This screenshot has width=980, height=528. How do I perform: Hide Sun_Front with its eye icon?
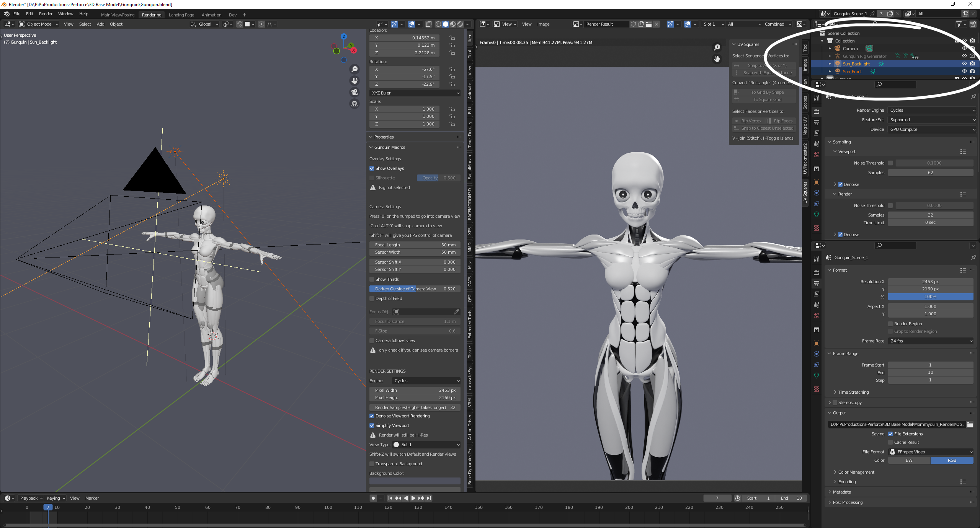(x=964, y=71)
